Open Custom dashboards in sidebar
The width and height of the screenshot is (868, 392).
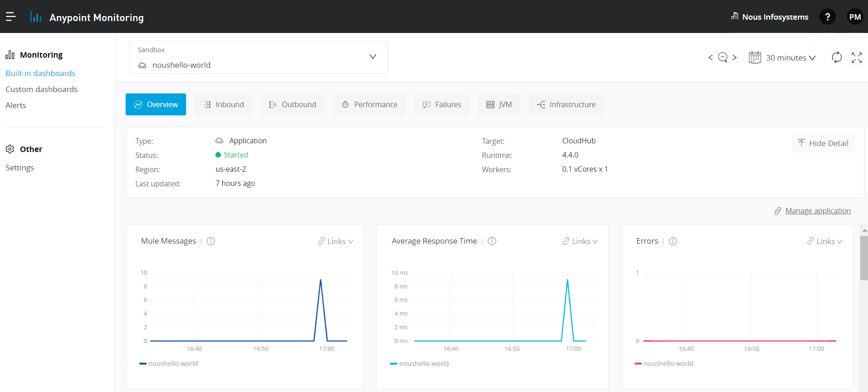pos(42,89)
